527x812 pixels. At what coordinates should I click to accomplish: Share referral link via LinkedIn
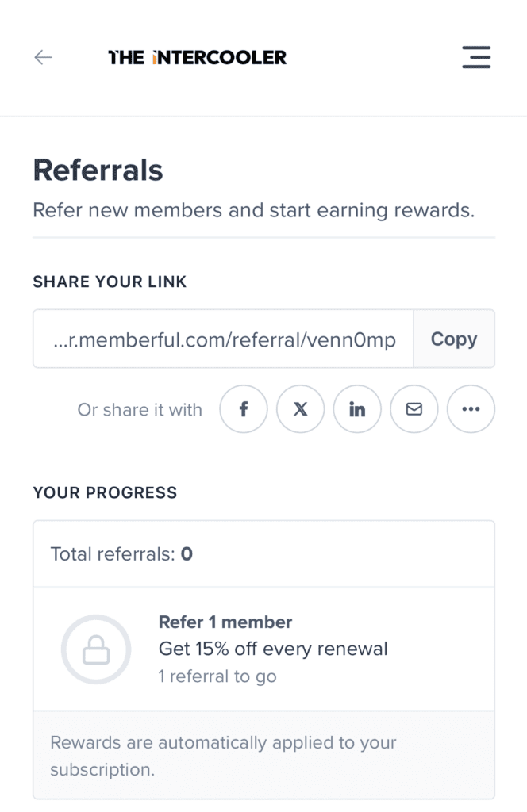357,409
